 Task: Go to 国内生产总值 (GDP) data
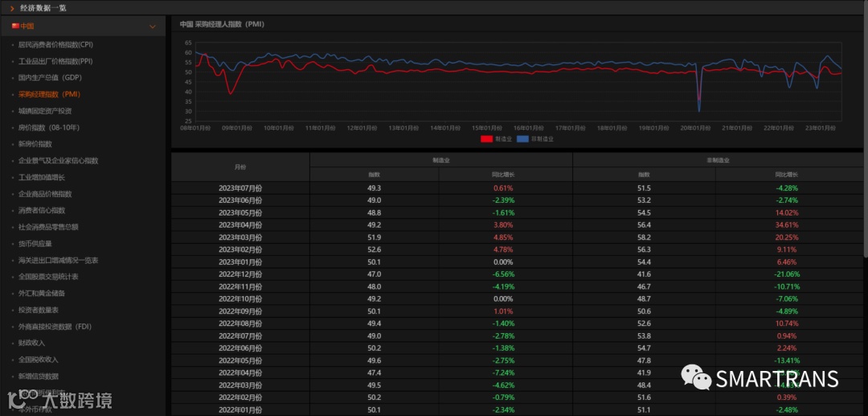(x=50, y=77)
